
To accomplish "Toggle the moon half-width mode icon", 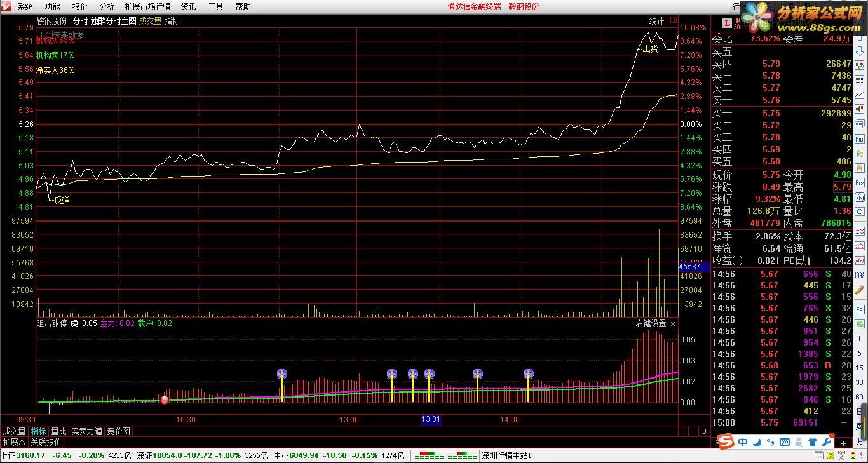I will tap(758, 442).
